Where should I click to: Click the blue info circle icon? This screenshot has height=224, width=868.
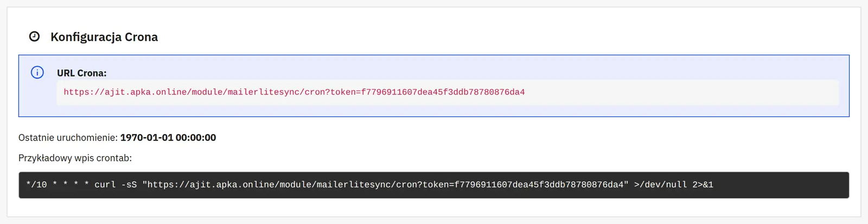(x=37, y=72)
